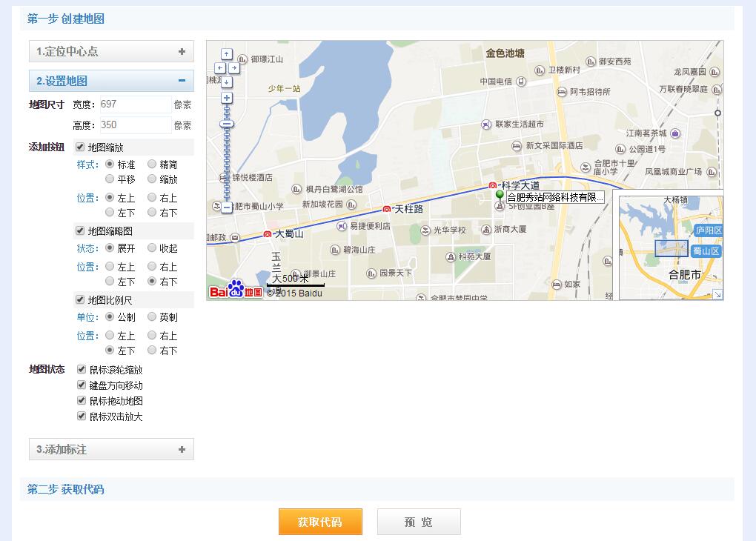Disable 鼠标滚轮缩放 option
The image size is (756, 541).
(x=82, y=369)
